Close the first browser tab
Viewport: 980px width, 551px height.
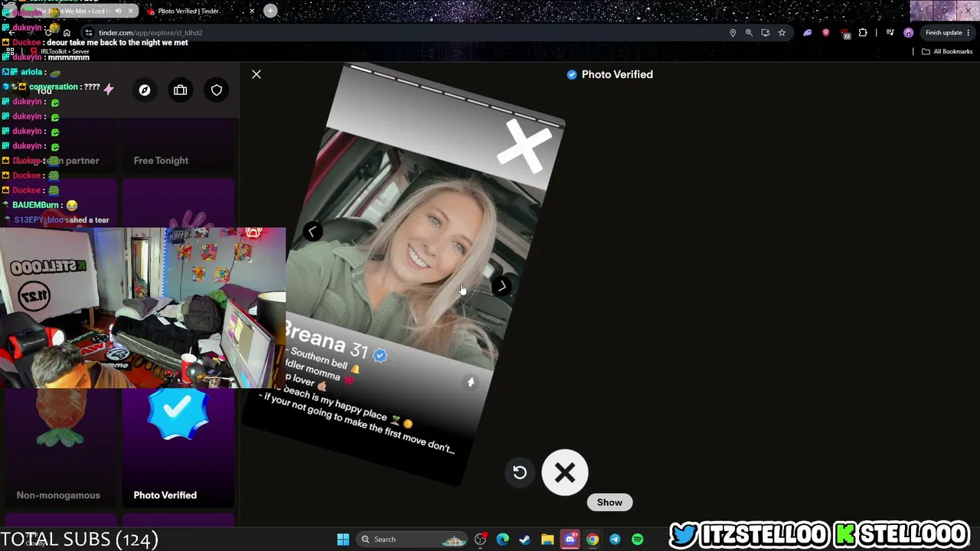click(x=130, y=11)
